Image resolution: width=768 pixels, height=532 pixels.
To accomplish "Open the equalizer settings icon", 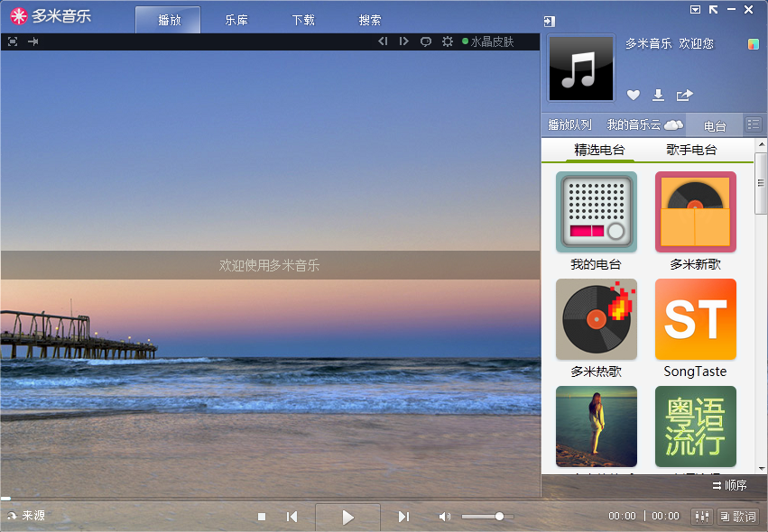I will click(701, 517).
